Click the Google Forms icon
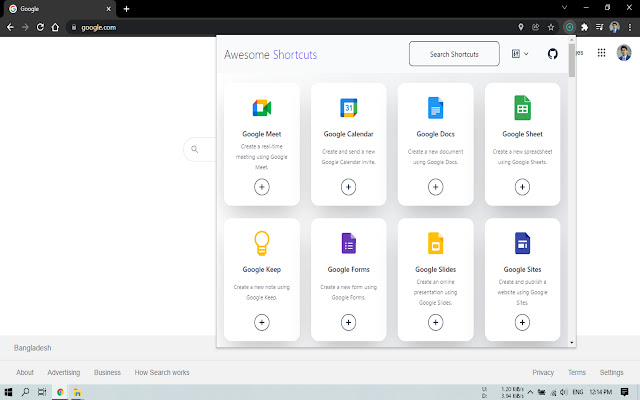The height and width of the screenshot is (400, 640). (x=349, y=243)
